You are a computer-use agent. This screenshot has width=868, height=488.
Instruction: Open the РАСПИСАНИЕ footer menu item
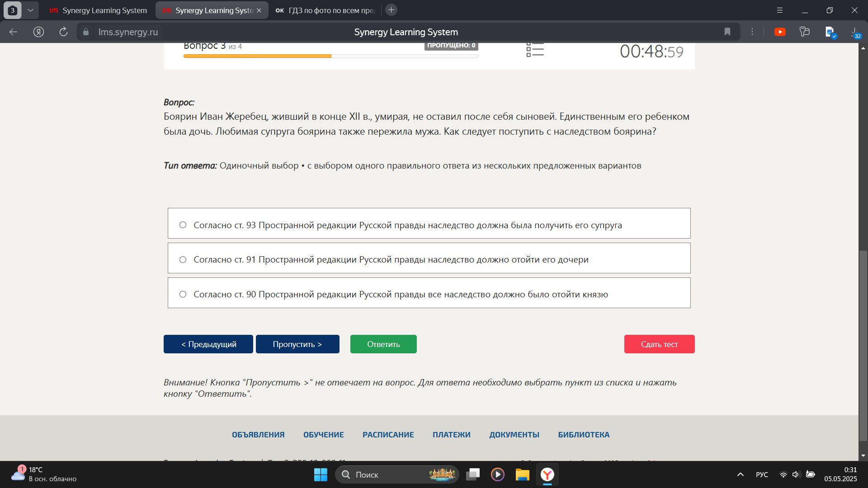[x=388, y=435]
